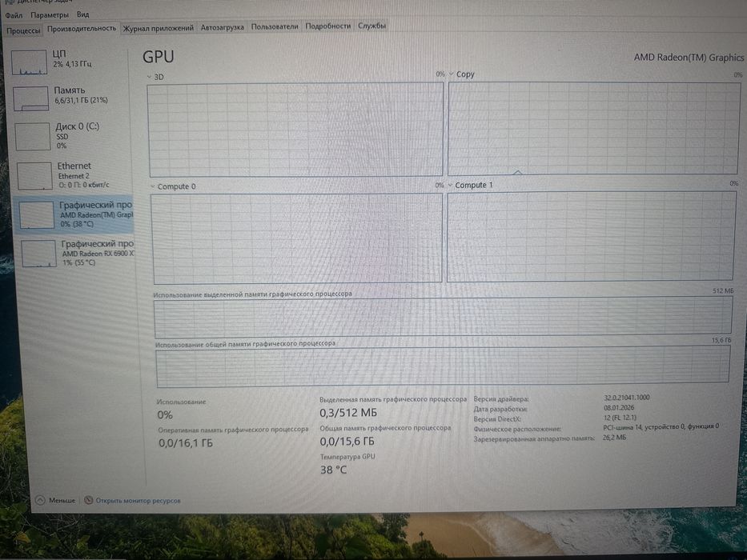The width and height of the screenshot is (747, 560).
Task: Click the dedicated GPU memory usage graph
Action: [x=443, y=317]
